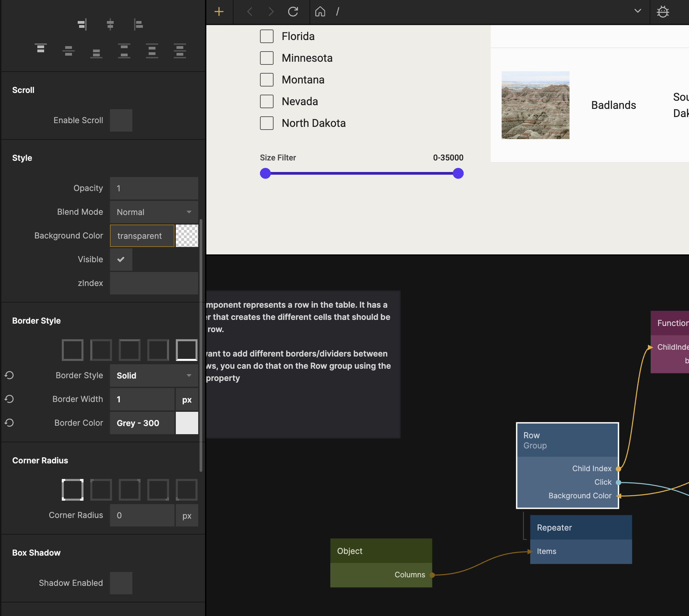Open the Background Color transparent swatch

[187, 236]
